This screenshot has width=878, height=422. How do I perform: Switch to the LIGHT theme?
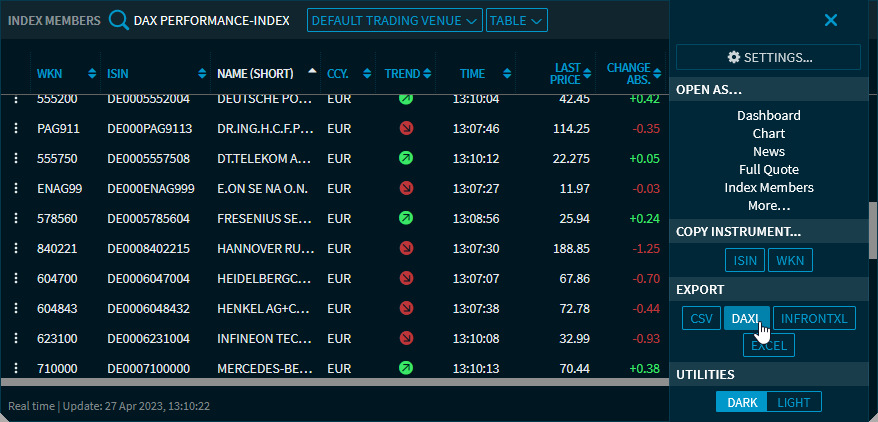794,402
